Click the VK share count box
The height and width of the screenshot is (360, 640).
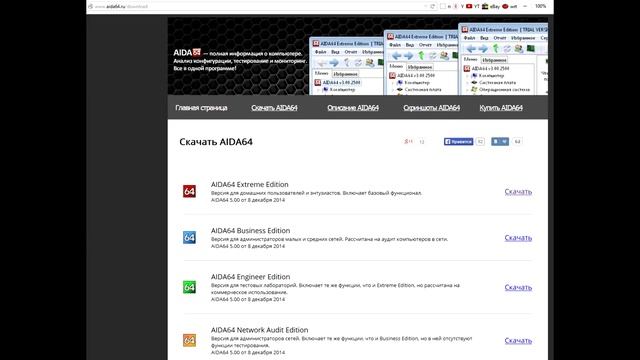click(x=517, y=142)
